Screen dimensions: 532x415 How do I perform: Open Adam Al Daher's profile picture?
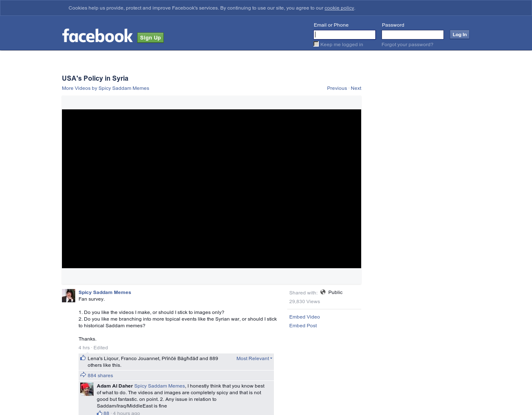pos(87,389)
